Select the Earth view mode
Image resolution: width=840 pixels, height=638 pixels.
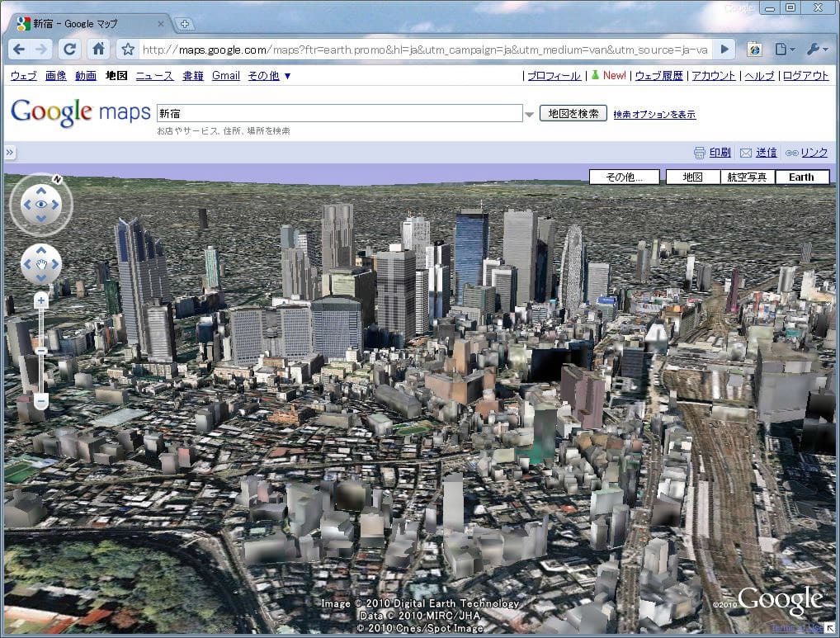[801, 177]
